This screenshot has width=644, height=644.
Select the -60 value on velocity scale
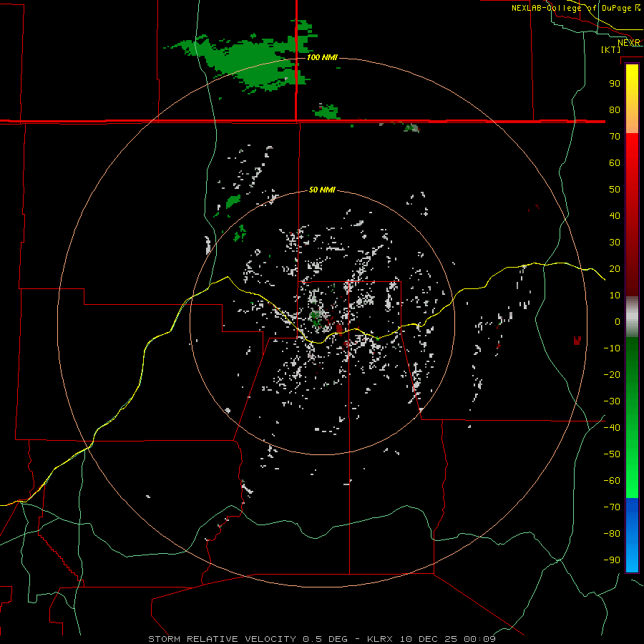[x=612, y=481]
